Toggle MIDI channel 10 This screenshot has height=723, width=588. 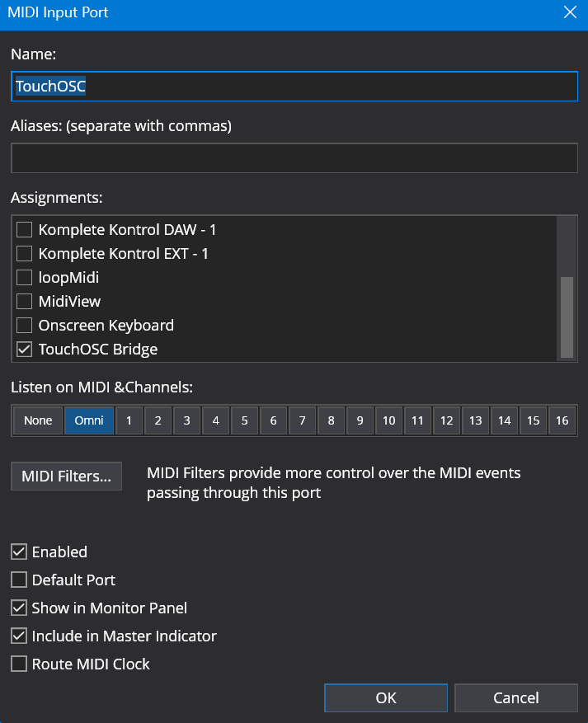tap(388, 420)
